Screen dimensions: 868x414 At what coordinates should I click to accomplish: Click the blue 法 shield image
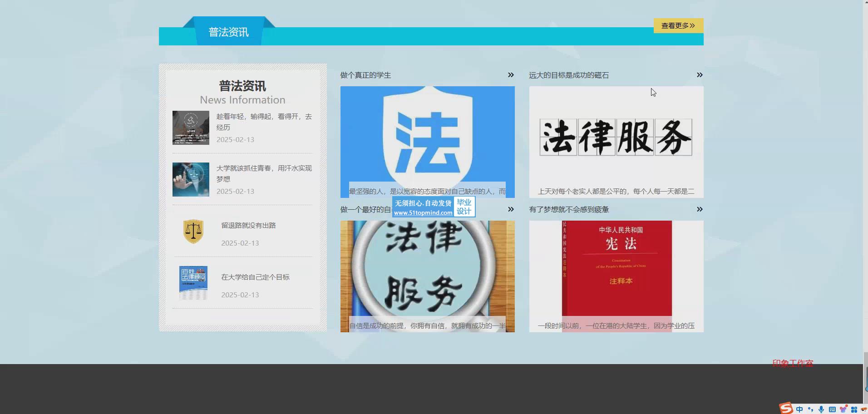[x=427, y=136]
